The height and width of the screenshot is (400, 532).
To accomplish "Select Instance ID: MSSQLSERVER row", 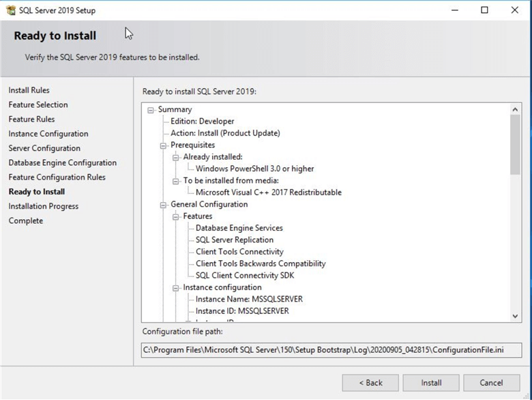I will pos(242,311).
